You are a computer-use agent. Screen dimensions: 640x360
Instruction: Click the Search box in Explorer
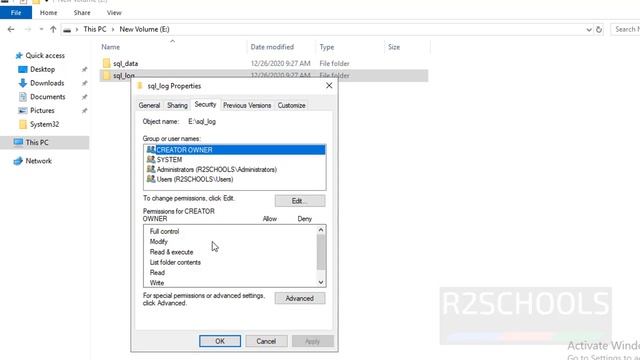[x=625, y=29]
